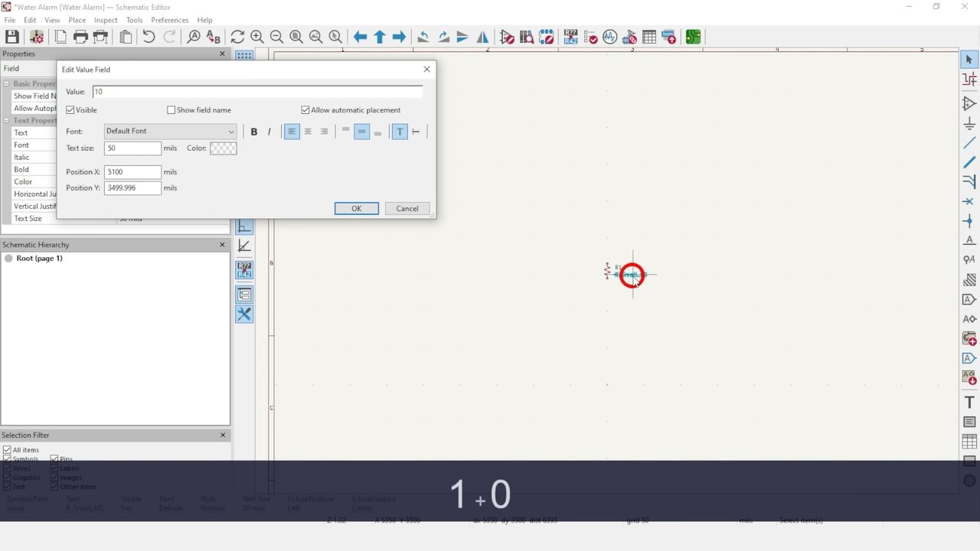The width and height of the screenshot is (980, 551).
Task: Toggle bold text formatting
Action: pyautogui.click(x=254, y=132)
